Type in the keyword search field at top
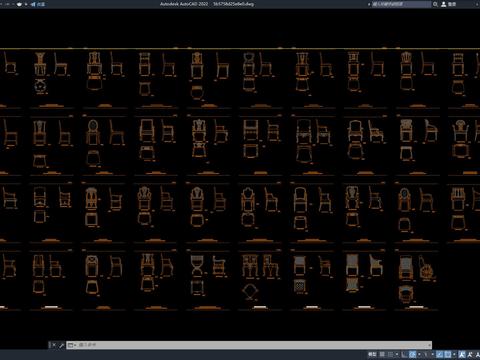 401,4
